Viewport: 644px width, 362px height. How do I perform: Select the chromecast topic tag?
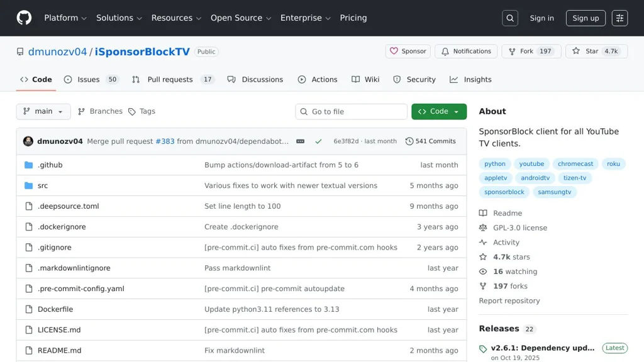click(575, 164)
